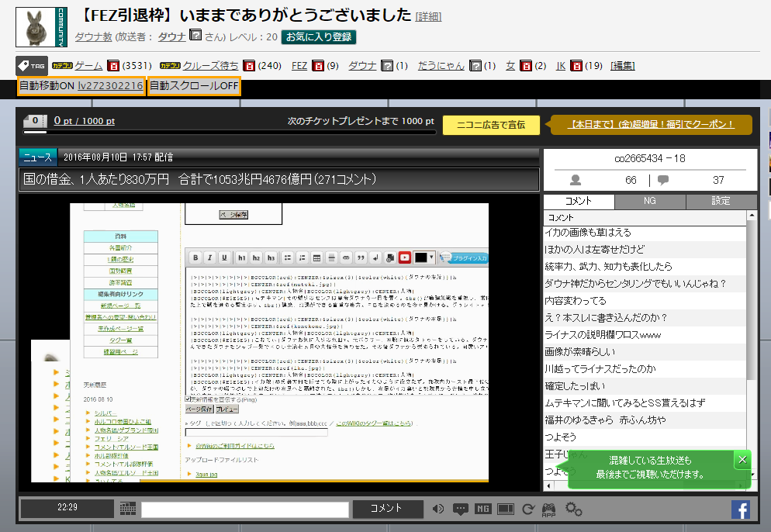771x532 pixels.
Task: Toggle 自動スクロールOFF setting
Action: click(x=193, y=86)
